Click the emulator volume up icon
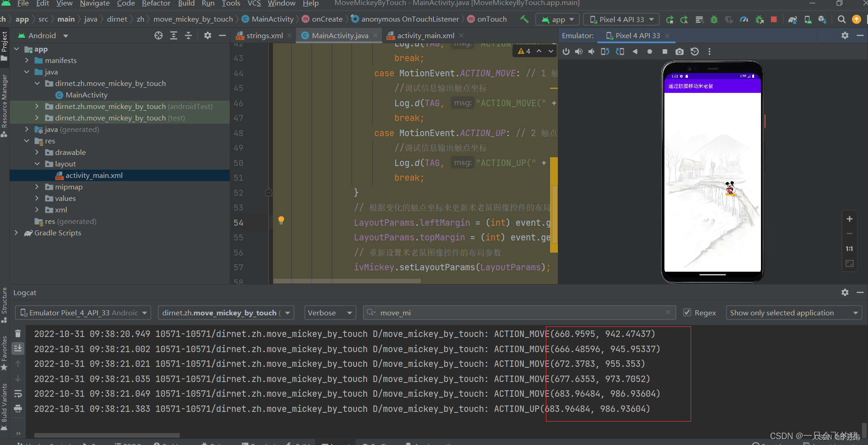The image size is (868, 445). coord(579,51)
